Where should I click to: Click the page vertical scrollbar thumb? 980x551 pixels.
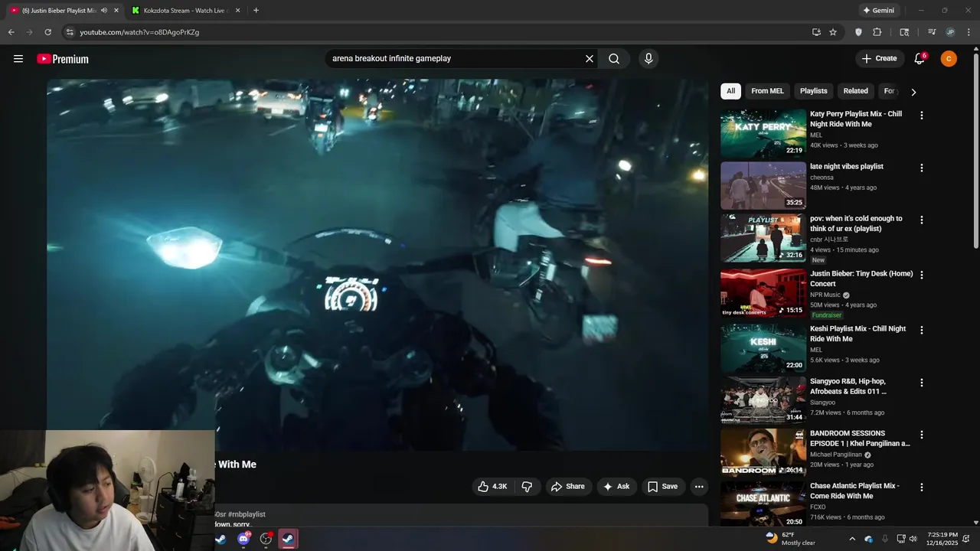975,149
